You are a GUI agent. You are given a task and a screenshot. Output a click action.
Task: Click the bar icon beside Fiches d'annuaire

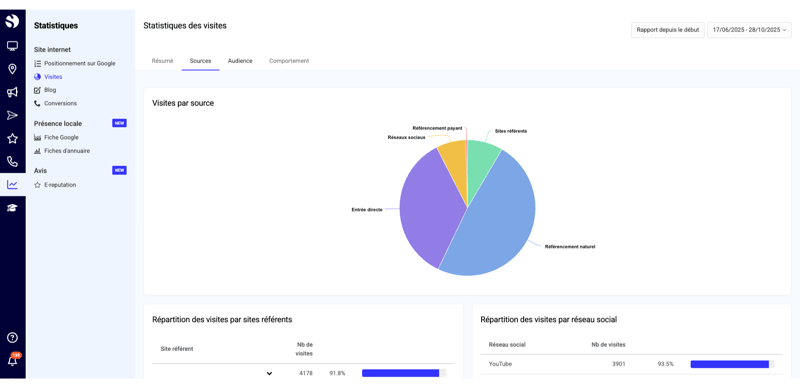coord(37,151)
